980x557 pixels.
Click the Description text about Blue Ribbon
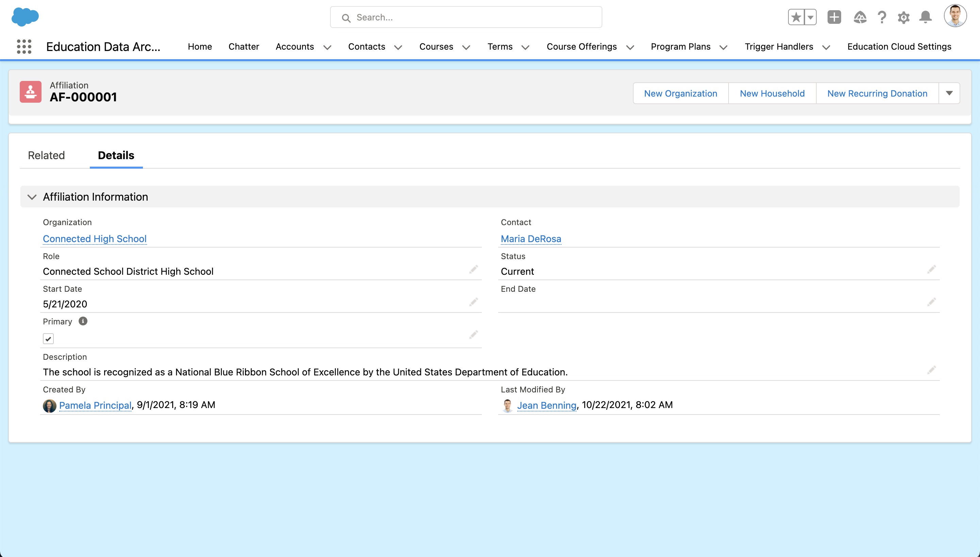coord(305,372)
